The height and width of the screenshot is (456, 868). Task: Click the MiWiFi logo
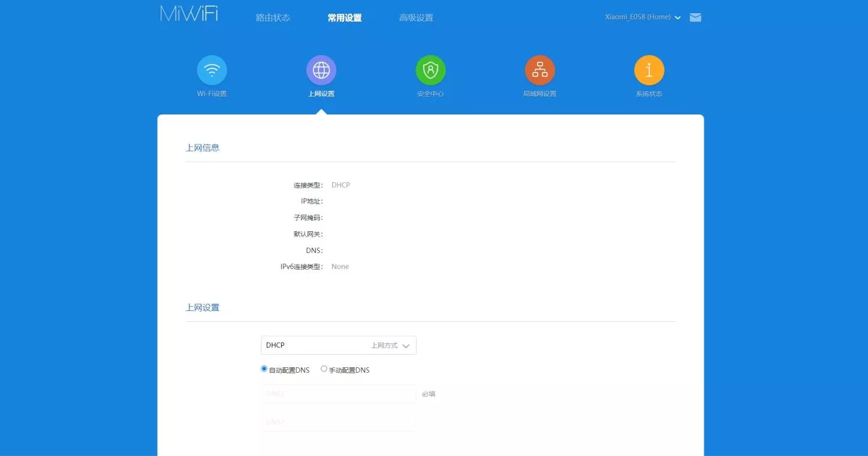click(189, 14)
